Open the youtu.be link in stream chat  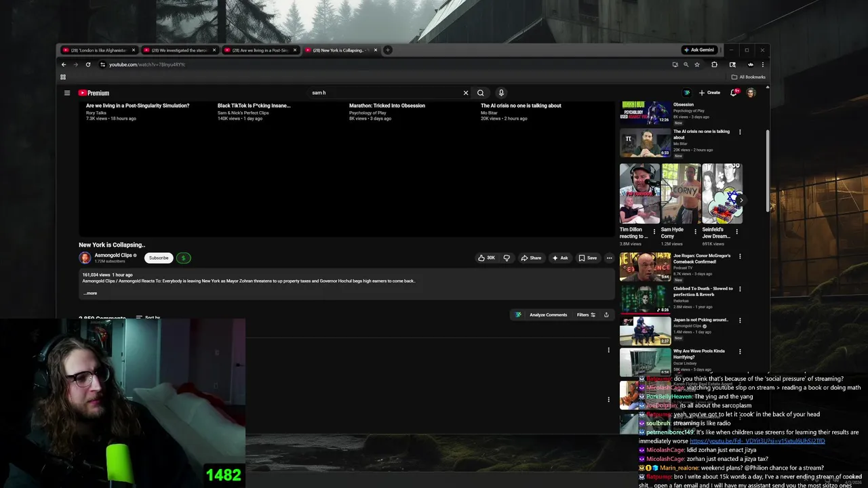click(757, 441)
